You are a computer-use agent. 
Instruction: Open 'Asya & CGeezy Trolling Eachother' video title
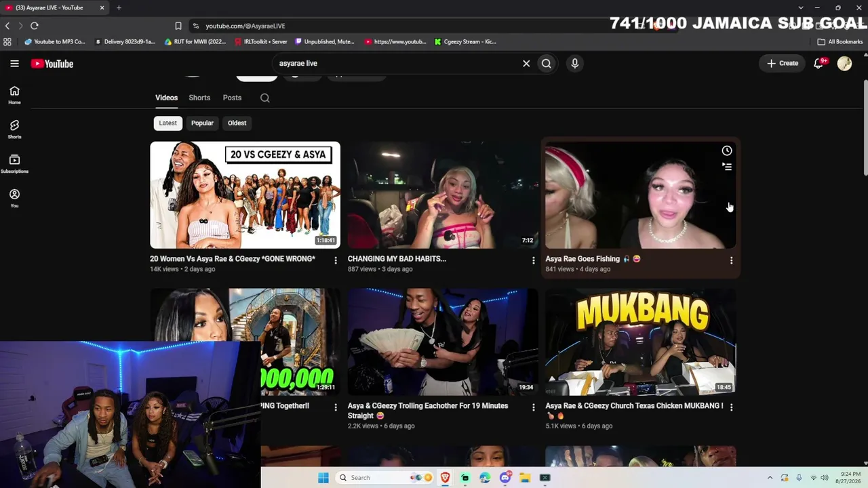(428, 411)
